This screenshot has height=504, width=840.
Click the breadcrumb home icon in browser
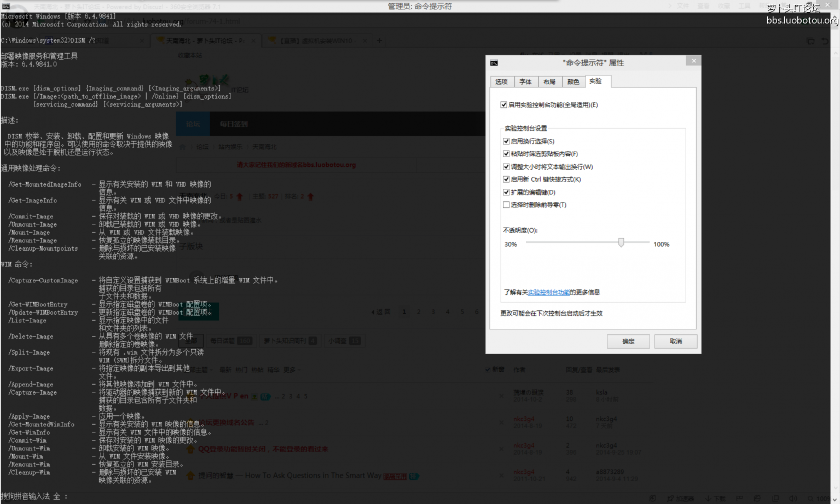pos(183,147)
